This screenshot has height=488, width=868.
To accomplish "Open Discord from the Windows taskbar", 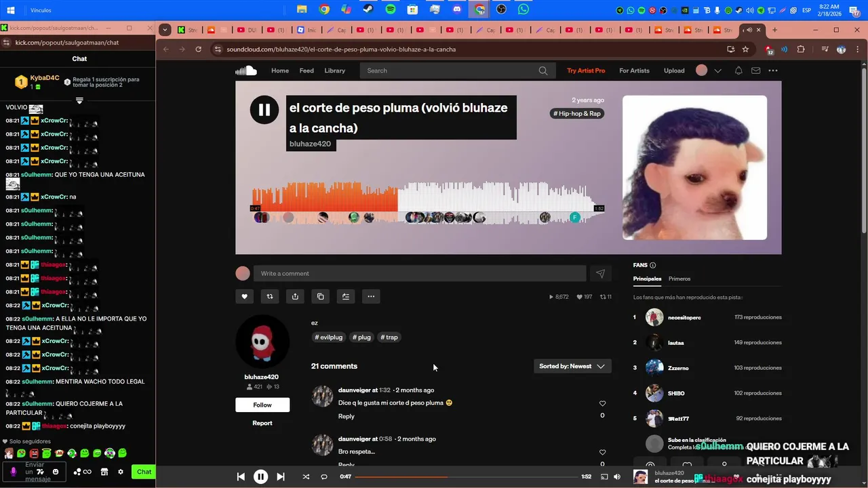I will [457, 9].
